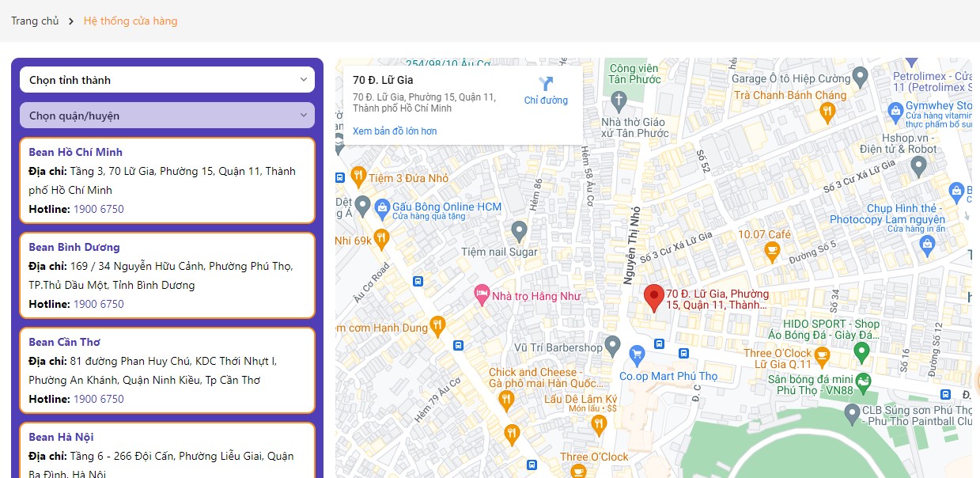Viewport: 980px width, 478px height.
Task: Click the Lẩu Dê Lâm Ký restaurant icon
Action: (600, 423)
